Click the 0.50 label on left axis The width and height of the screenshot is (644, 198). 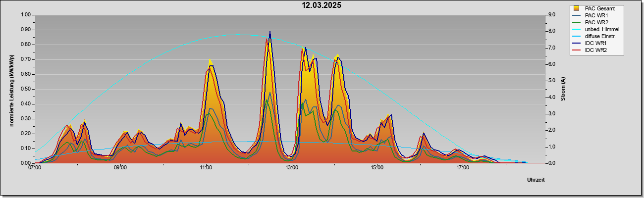25,89
